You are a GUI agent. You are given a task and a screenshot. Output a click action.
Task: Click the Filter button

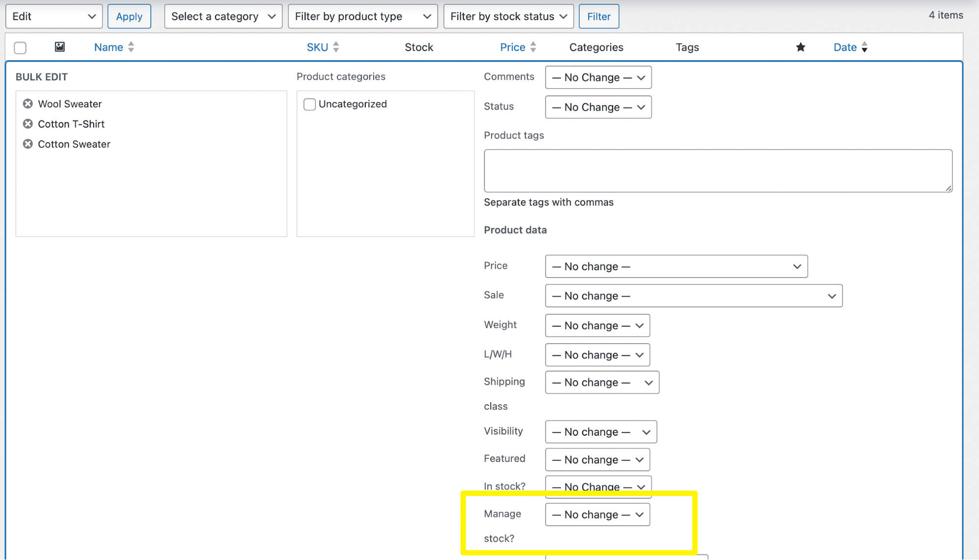[x=599, y=17]
